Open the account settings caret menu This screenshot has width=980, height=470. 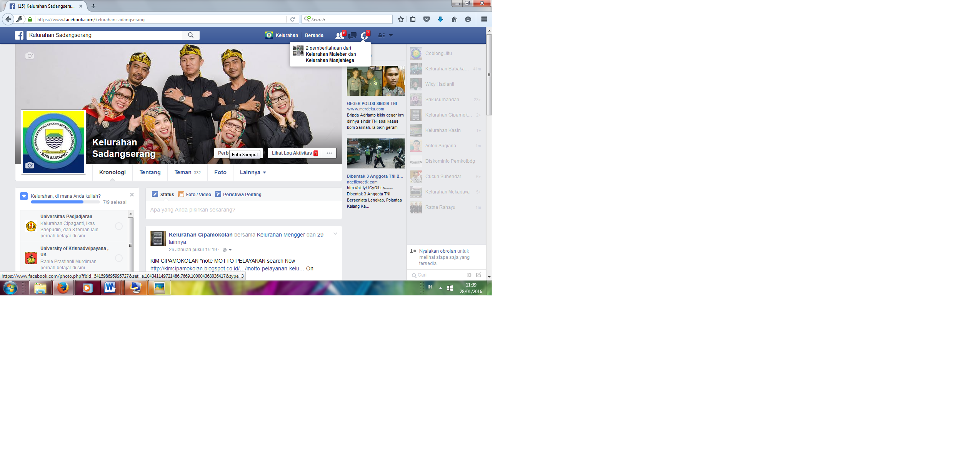[x=391, y=35]
